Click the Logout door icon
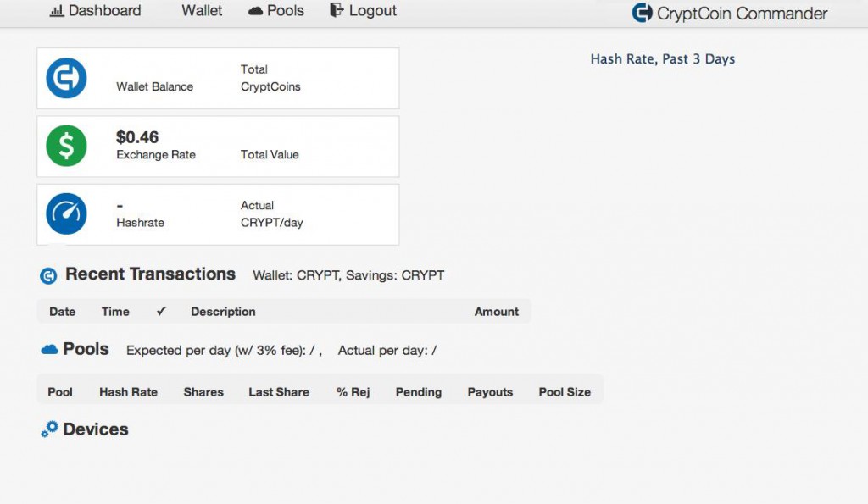 click(x=336, y=10)
